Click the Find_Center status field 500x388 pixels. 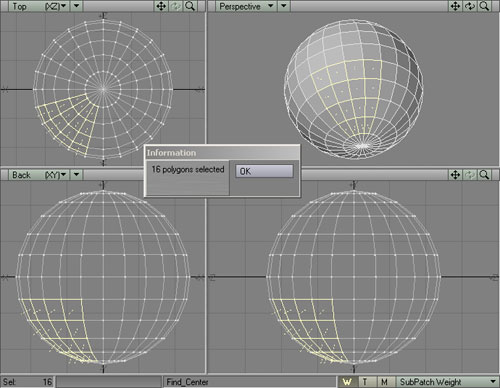250,382
